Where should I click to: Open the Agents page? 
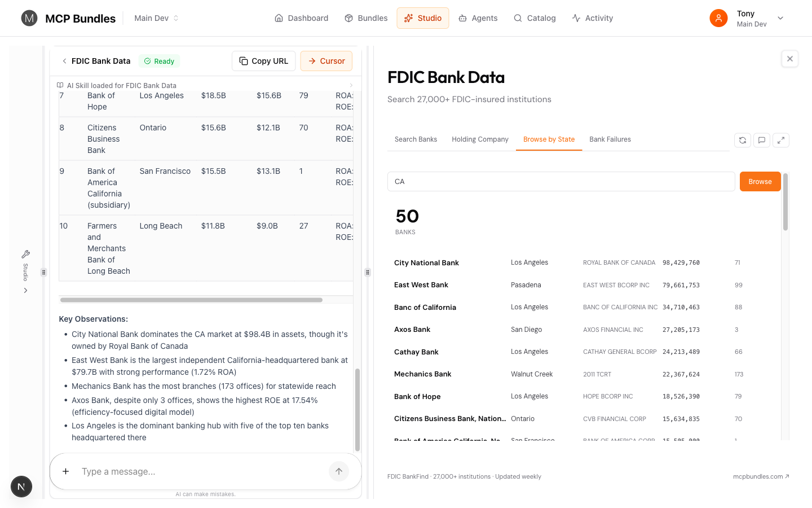tap(478, 18)
